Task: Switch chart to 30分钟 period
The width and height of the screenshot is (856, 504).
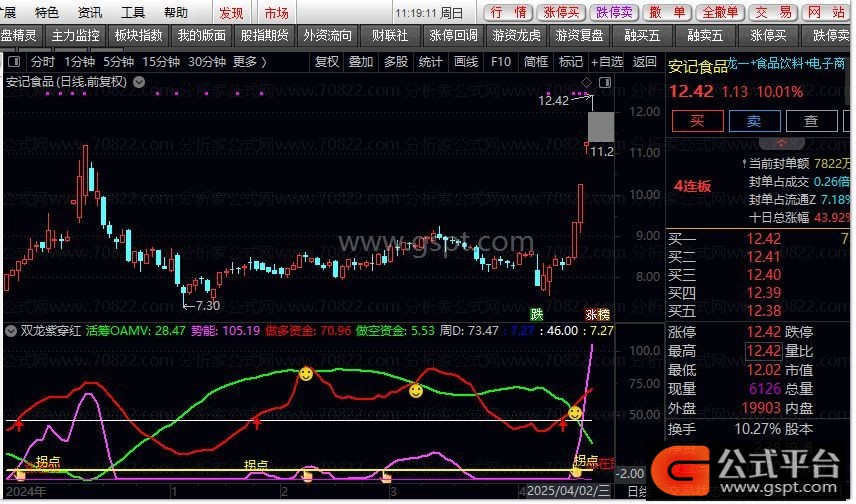Action: click(x=207, y=62)
